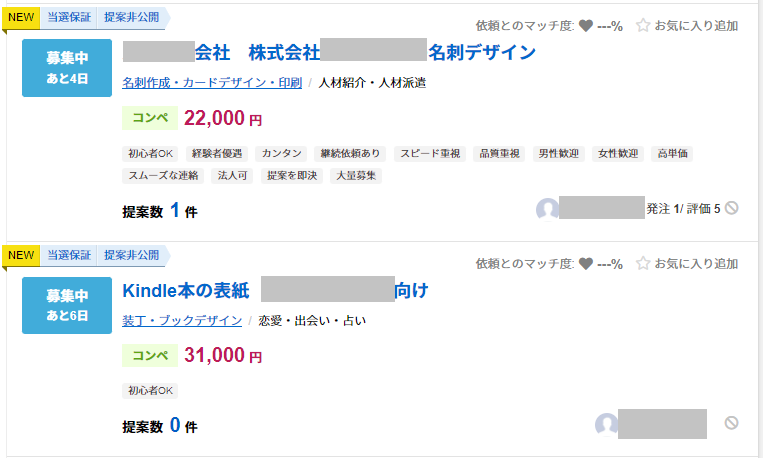Click the favorite star on the 名刺デザイン job
Screen dimensions: 763x458
tap(643, 25)
